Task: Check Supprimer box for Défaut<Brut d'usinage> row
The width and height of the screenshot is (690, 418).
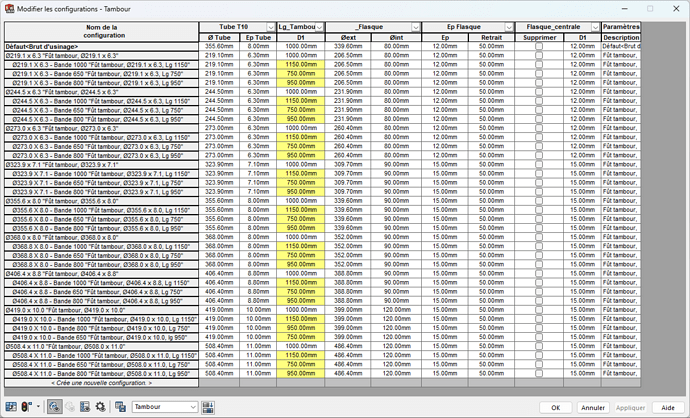Action: pyautogui.click(x=539, y=46)
